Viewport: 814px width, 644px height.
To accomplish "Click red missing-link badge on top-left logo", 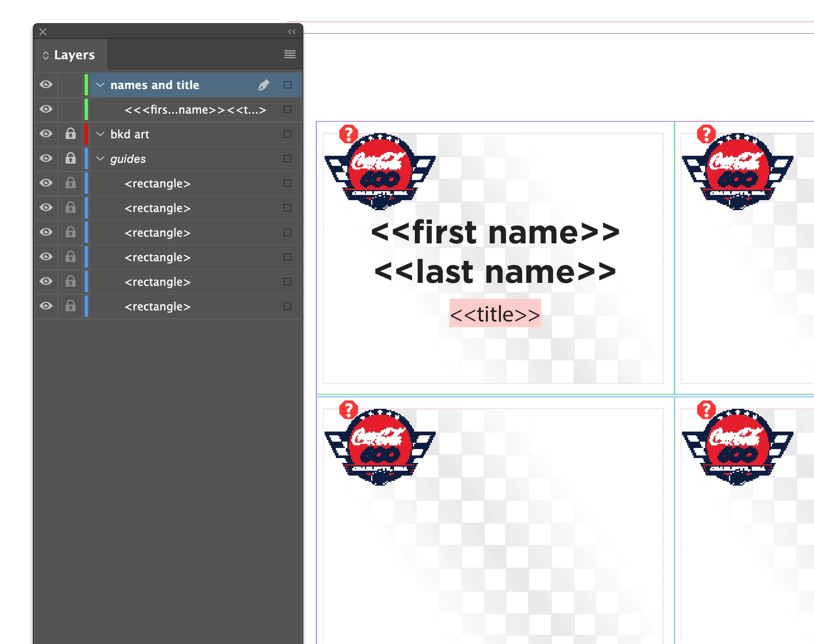I will click(x=348, y=134).
